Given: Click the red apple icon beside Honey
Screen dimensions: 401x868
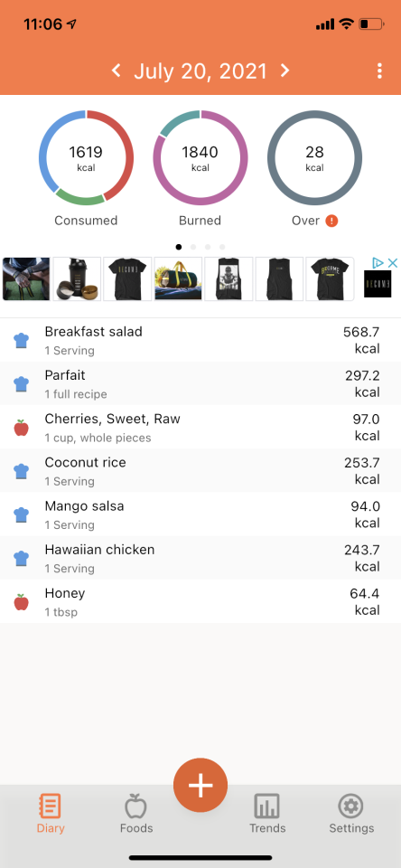Looking at the screenshot, I should point(21,602).
